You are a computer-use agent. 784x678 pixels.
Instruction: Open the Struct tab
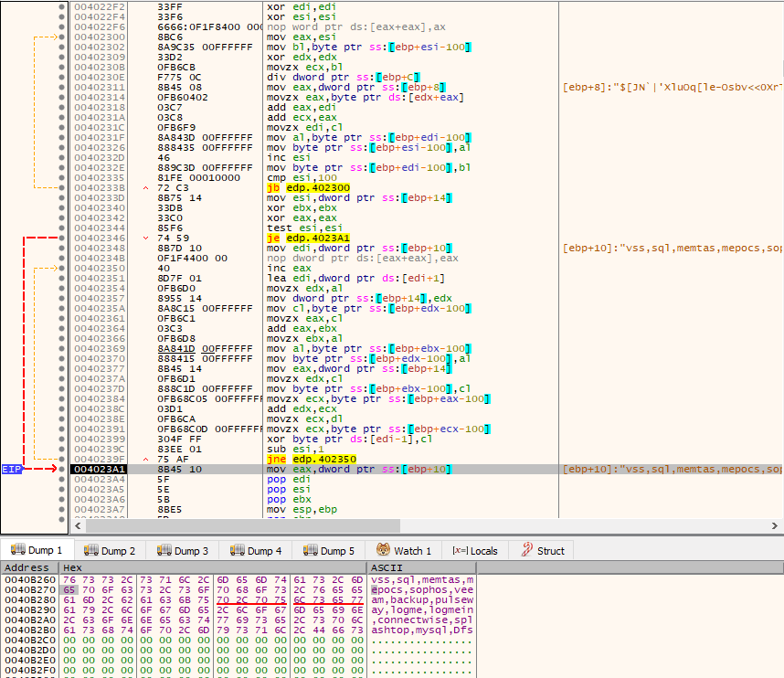[x=542, y=550]
